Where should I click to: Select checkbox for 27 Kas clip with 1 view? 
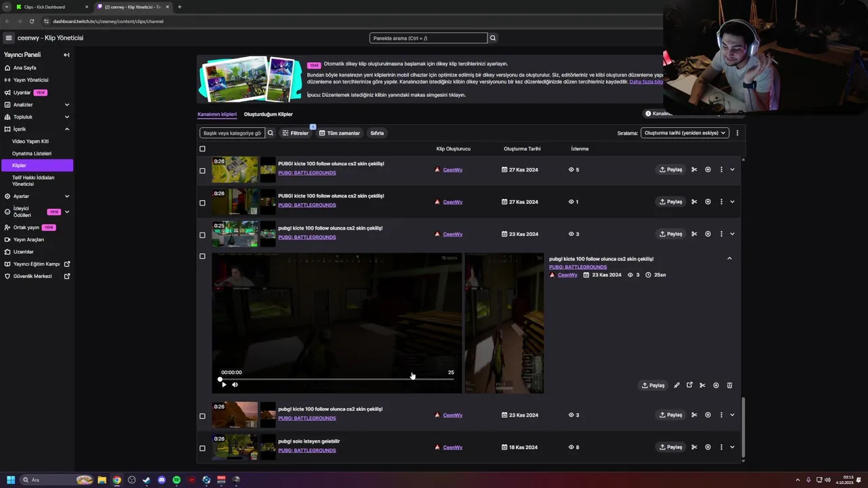click(202, 203)
